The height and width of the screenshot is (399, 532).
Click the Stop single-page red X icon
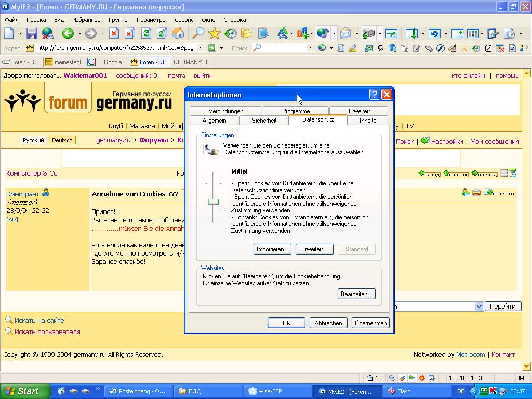coord(114,33)
